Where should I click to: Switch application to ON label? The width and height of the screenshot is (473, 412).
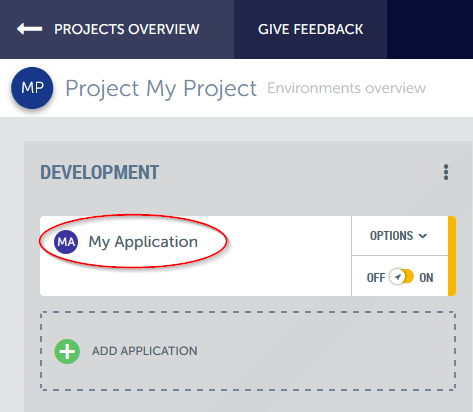click(426, 278)
